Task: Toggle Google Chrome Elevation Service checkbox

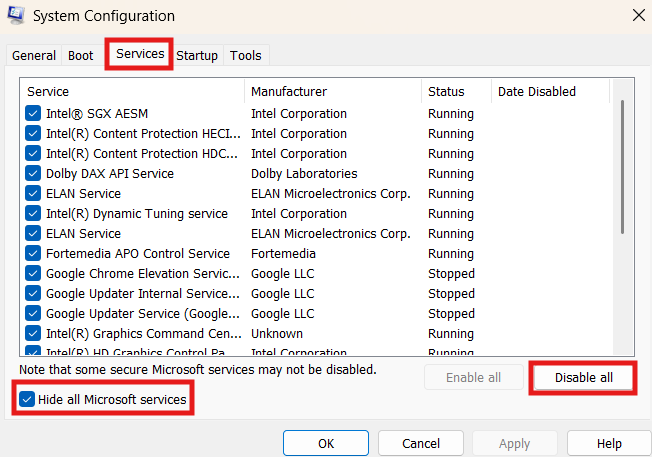Action: pyautogui.click(x=33, y=273)
